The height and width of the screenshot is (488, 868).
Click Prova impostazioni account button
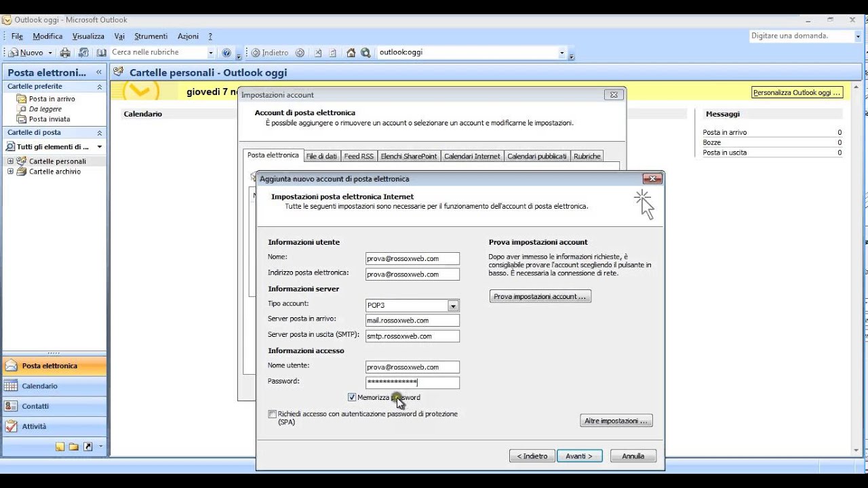(x=540, y=297)
